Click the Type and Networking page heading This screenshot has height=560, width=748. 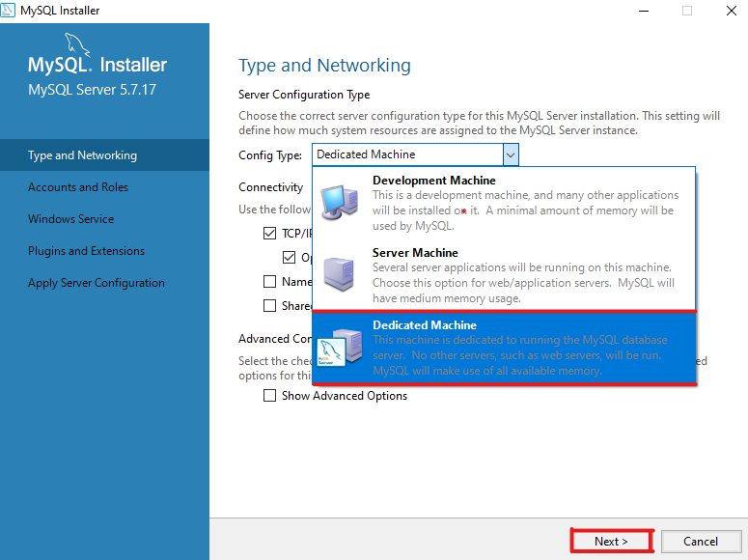[x=324, y=66]
